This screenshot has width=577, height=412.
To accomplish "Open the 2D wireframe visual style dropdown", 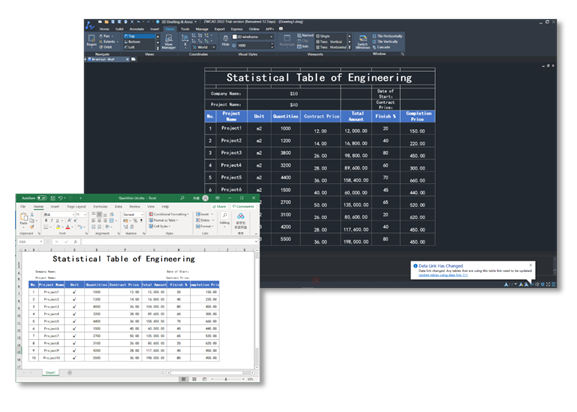I will coord(253,37).
